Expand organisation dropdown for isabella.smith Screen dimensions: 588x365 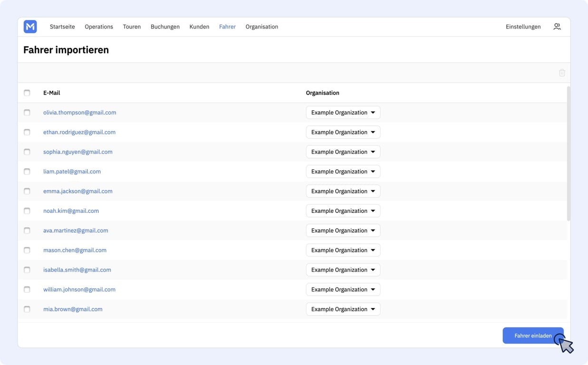pyautogui.click(x=343, y=269)
